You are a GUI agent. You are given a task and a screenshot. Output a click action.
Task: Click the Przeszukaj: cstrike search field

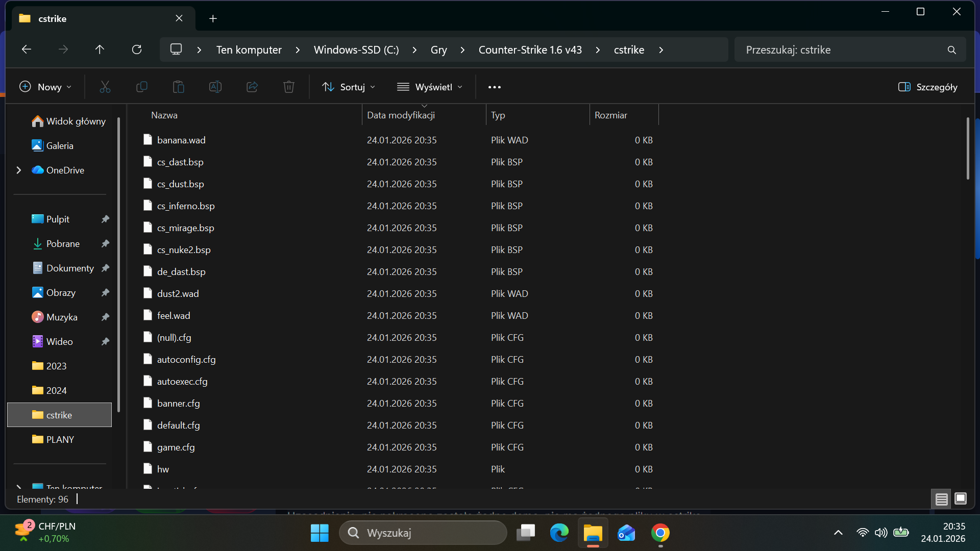point(842,50)
